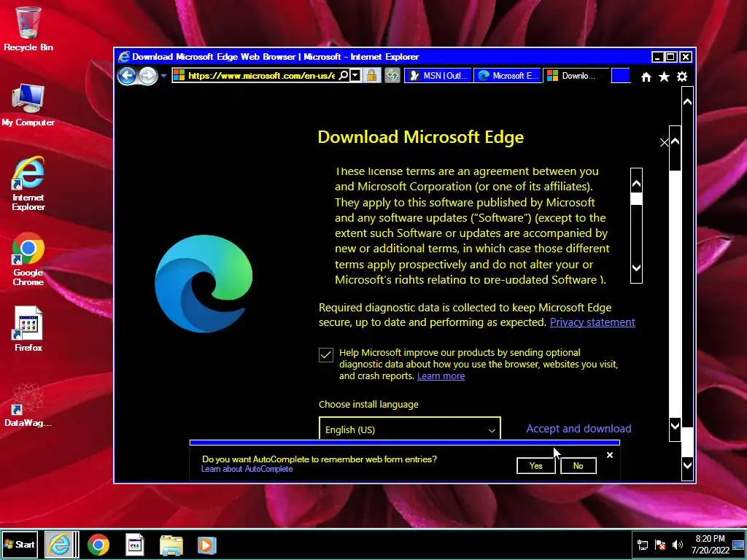Go to home page via house icon
Screen dimensions: 747x560
pos(646,77)
